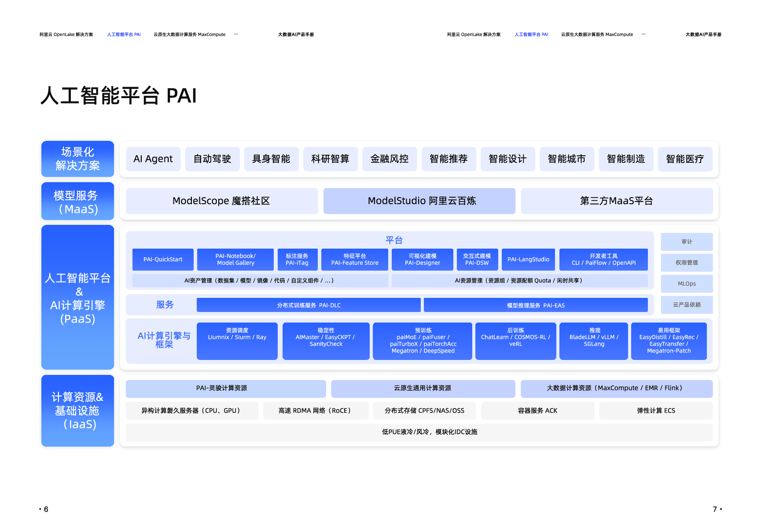The image size is (761, 532).
Task: Select right header tab '人工智能平台 PAI'
Action: coord(531,34)
